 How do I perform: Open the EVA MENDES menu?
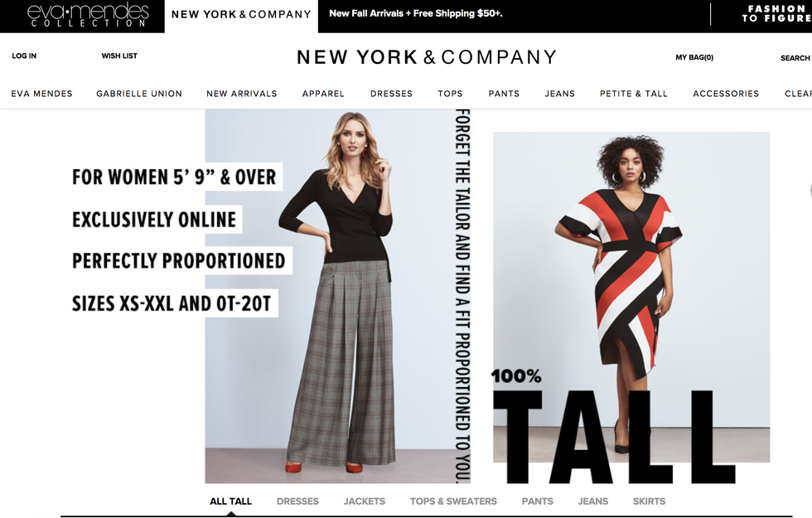coord(42,94)
